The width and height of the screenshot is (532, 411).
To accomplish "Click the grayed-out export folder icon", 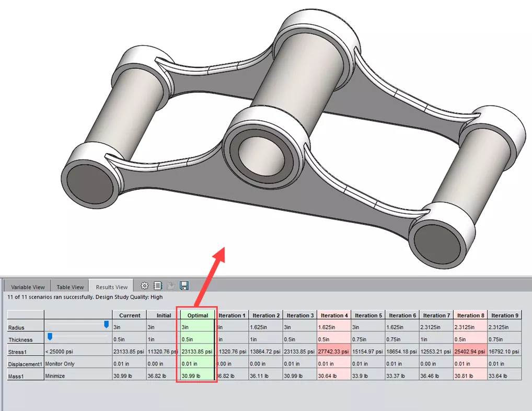I will coord(171,286).
